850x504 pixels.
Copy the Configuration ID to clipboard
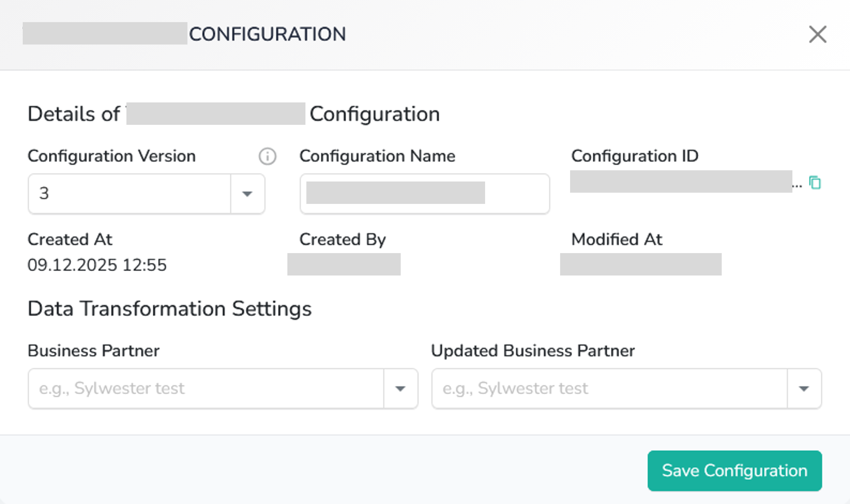pos(815,183)
